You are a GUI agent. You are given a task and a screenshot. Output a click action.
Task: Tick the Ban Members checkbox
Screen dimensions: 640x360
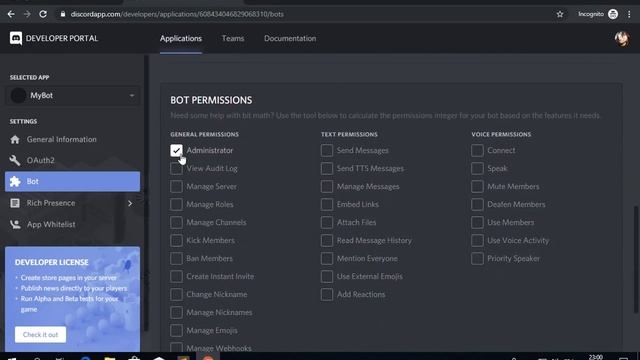(x=176, y=258)
